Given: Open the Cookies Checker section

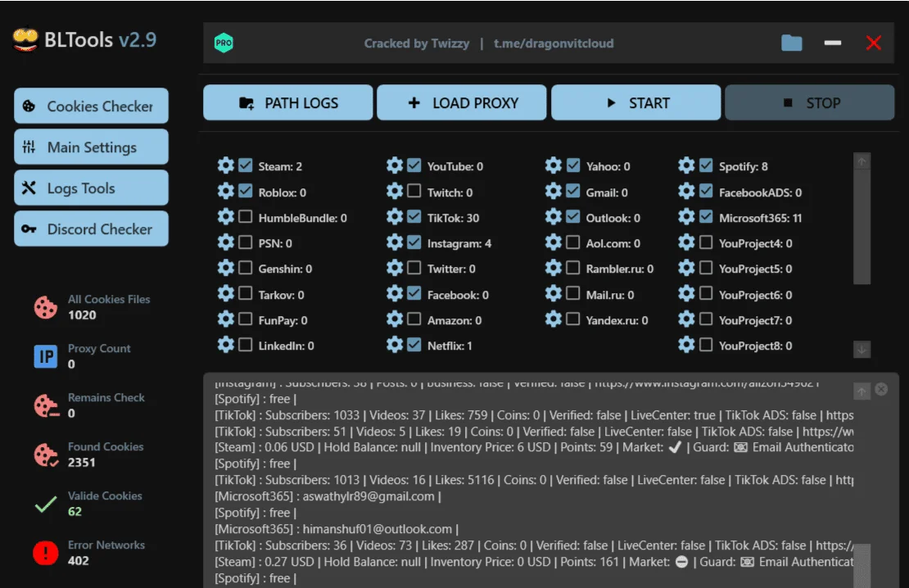Looking at the screenshot, I should tap(92, 106).
